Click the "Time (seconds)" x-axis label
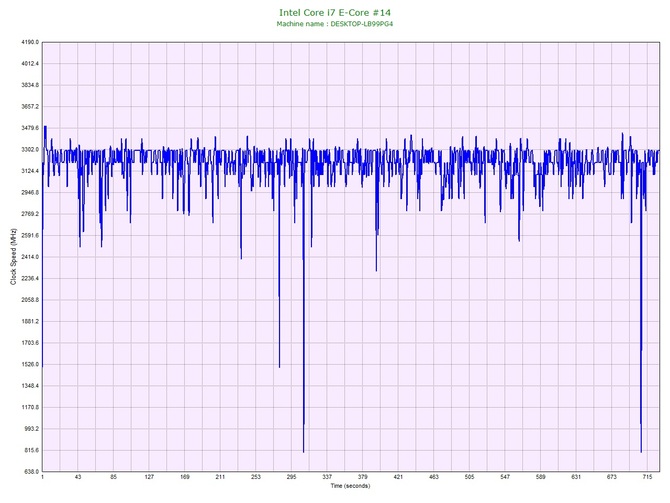 [350, 486]
